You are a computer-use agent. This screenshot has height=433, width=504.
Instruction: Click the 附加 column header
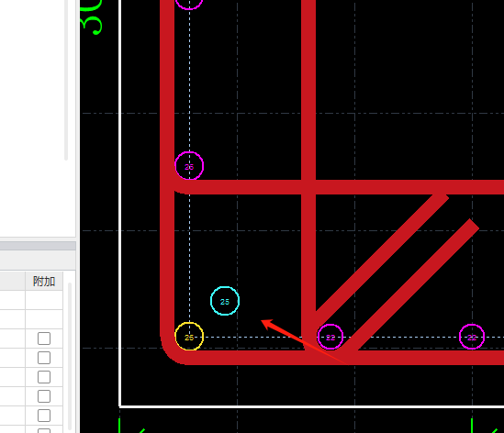[x=44, y=282]
